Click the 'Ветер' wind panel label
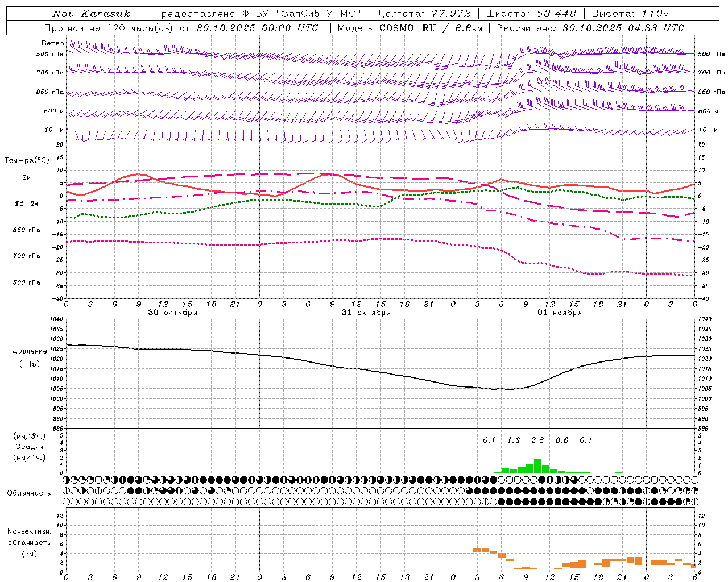The height and width of the screenshot is (582, 728). pyautogui.click(x=53, y=43)
